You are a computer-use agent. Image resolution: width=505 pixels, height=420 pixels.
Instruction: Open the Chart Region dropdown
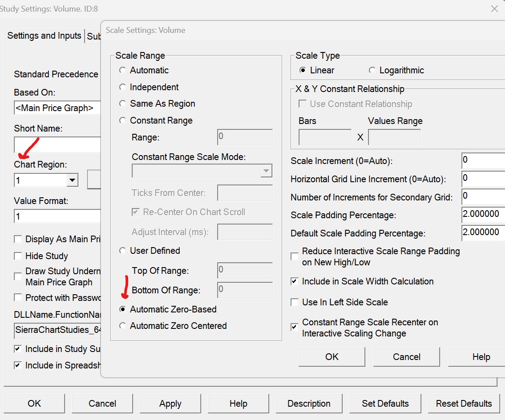[x=72, y=180]
